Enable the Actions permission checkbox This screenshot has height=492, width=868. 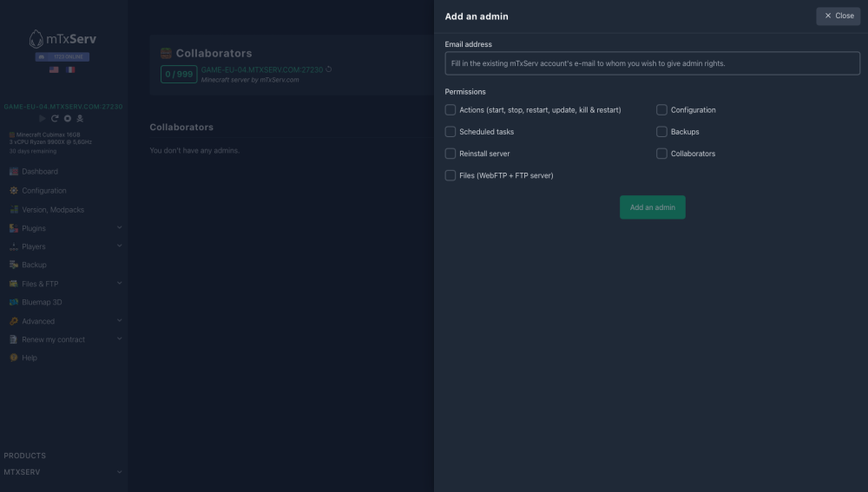(x=450, y=110)
